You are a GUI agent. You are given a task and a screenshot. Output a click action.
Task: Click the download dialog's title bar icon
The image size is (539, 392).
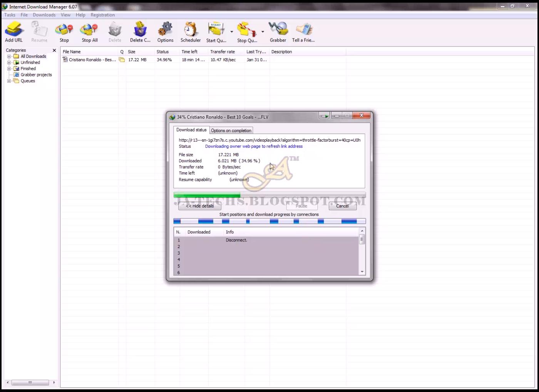(x=172, y=117)
